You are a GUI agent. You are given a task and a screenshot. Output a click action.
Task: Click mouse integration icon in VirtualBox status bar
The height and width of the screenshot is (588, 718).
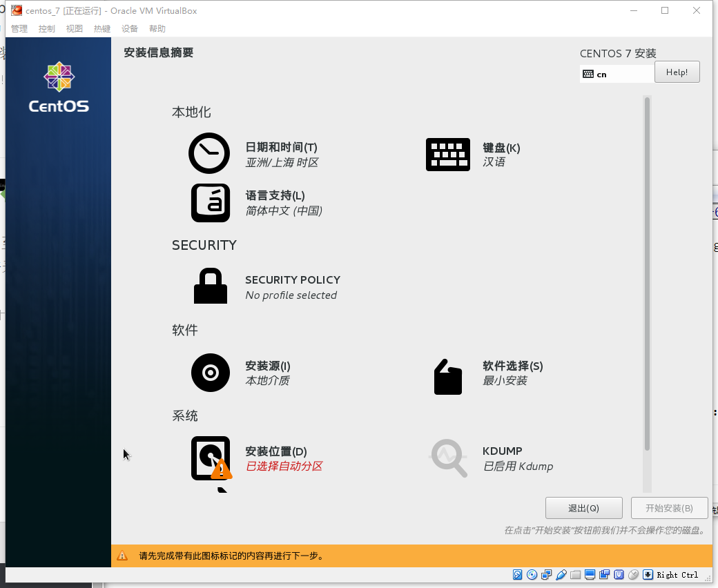pos(634,575)
